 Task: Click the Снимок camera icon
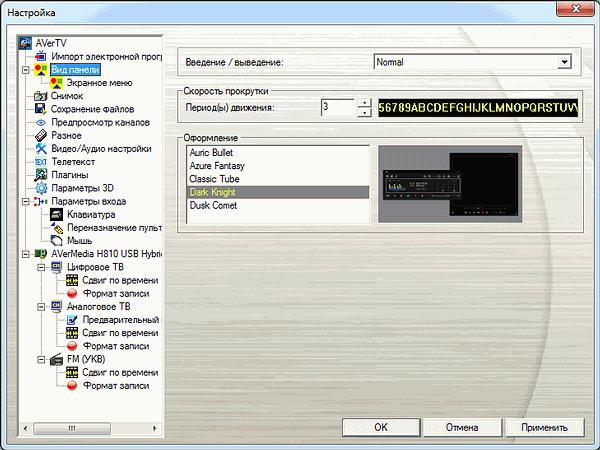coord(41,96)
